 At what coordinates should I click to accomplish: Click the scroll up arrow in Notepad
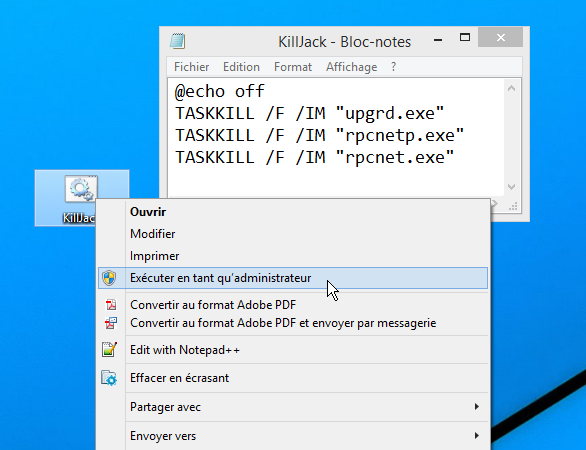pyautogui.click(x=512, y=89)
